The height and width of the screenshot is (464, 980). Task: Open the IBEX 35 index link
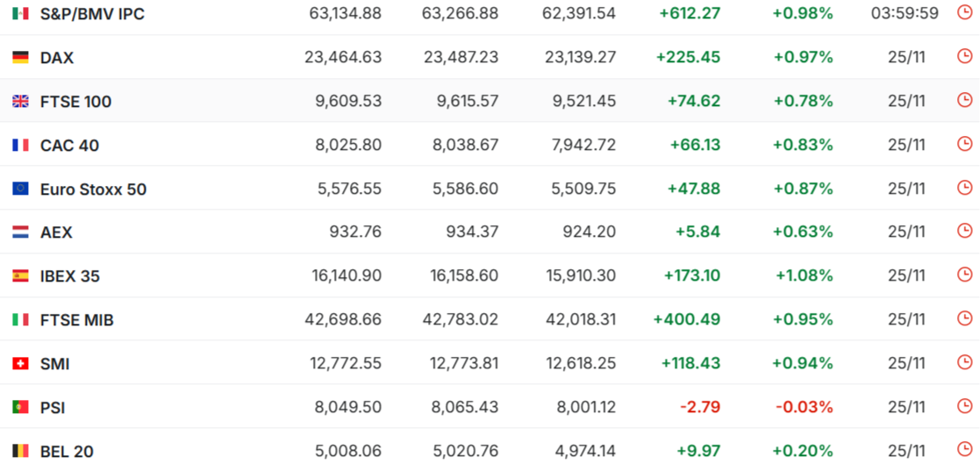coord(70,276)
